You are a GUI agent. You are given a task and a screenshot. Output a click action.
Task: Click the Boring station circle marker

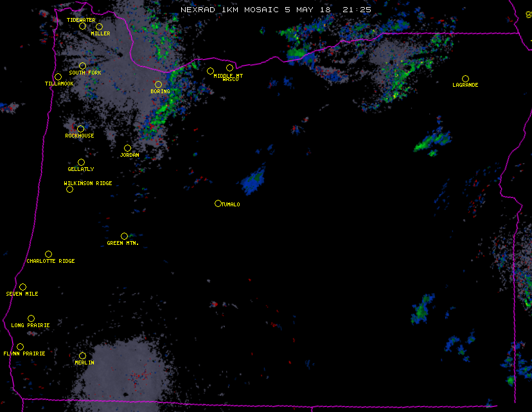tap(158, 84)
